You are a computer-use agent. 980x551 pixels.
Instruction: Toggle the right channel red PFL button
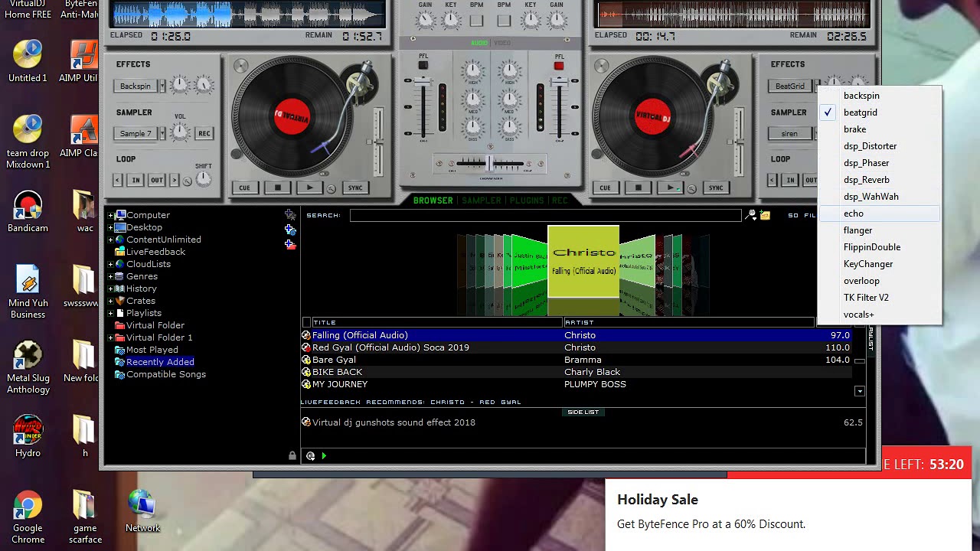559,66
